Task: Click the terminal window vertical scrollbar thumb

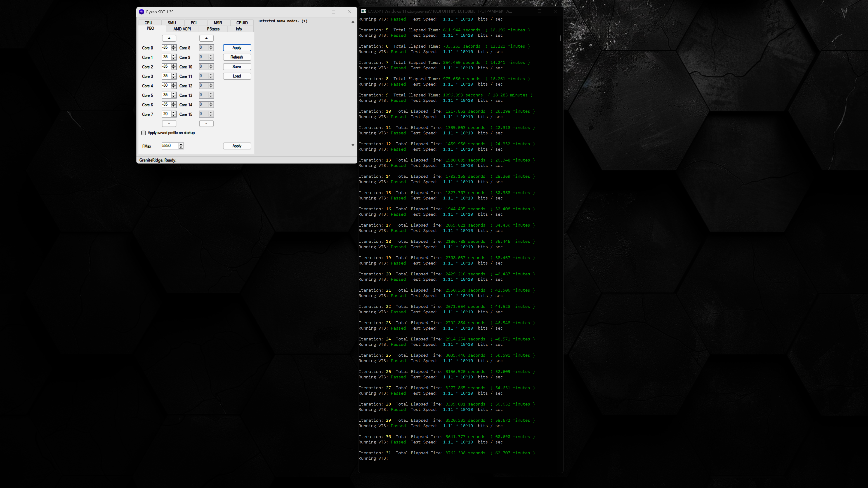Action: [x=560, y=38]
